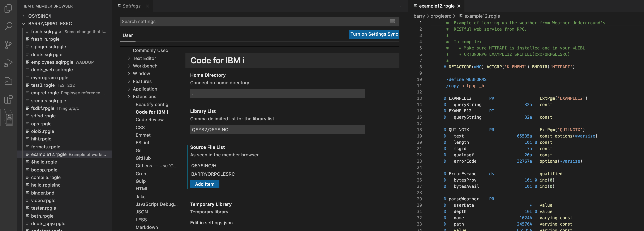Screen dimensions: 644x231
Task: Open the Explorer view in activity bar
Action: (x=8, y=8)
